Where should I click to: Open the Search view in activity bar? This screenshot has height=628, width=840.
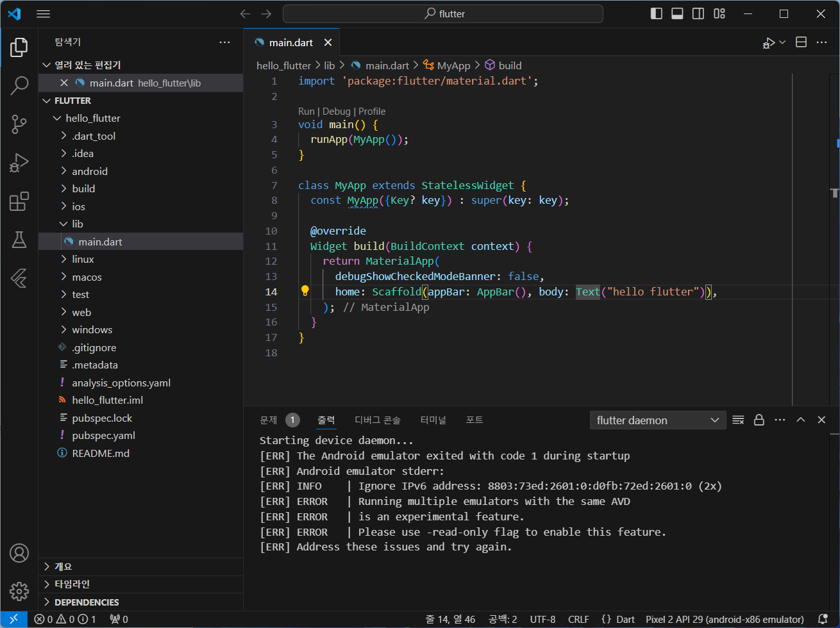[x=19, y=85]
